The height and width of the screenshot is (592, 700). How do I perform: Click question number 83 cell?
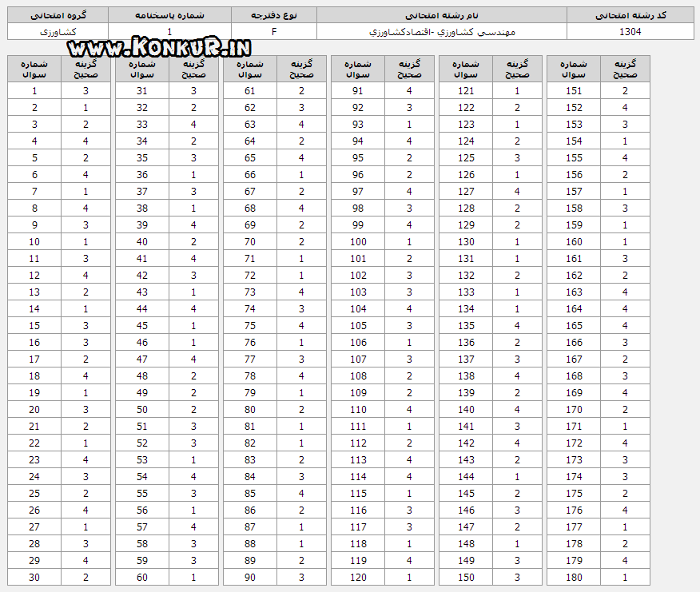click(250, 460)
